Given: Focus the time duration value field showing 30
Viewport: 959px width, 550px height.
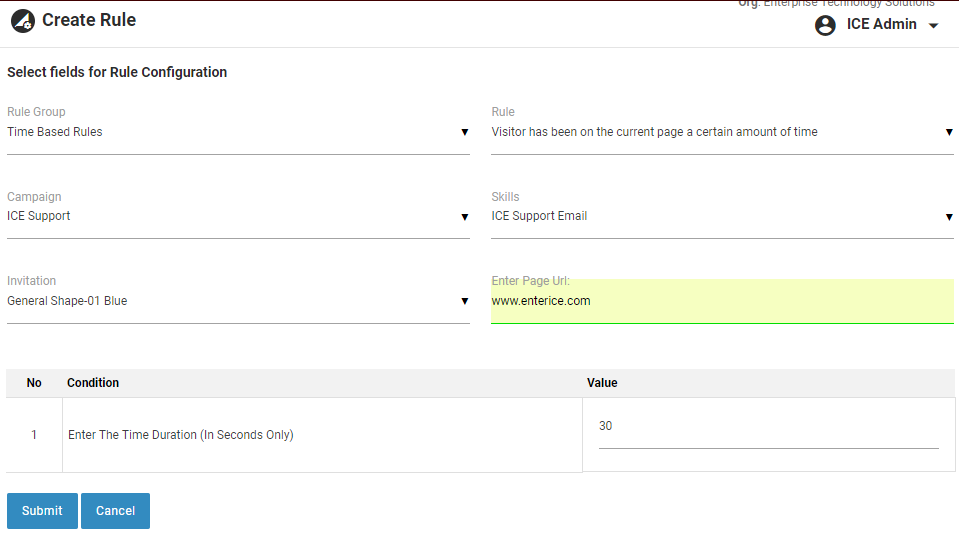Looking at the screenshot, I should pyautogui.click(x=768, y=427).
